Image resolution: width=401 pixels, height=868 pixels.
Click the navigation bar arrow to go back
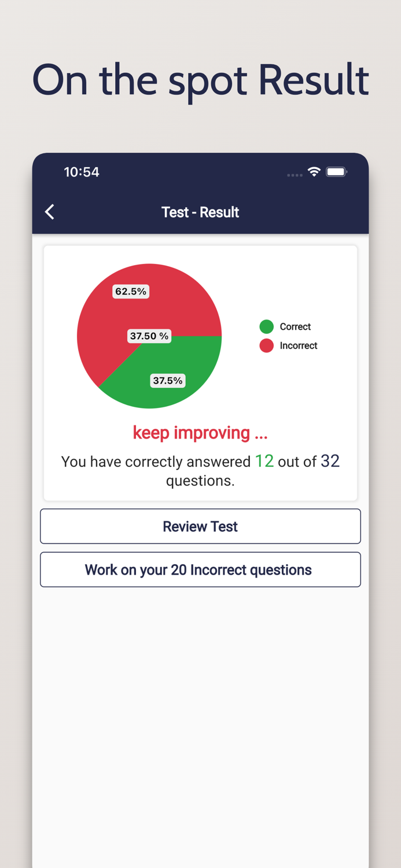tap(49, 212)
